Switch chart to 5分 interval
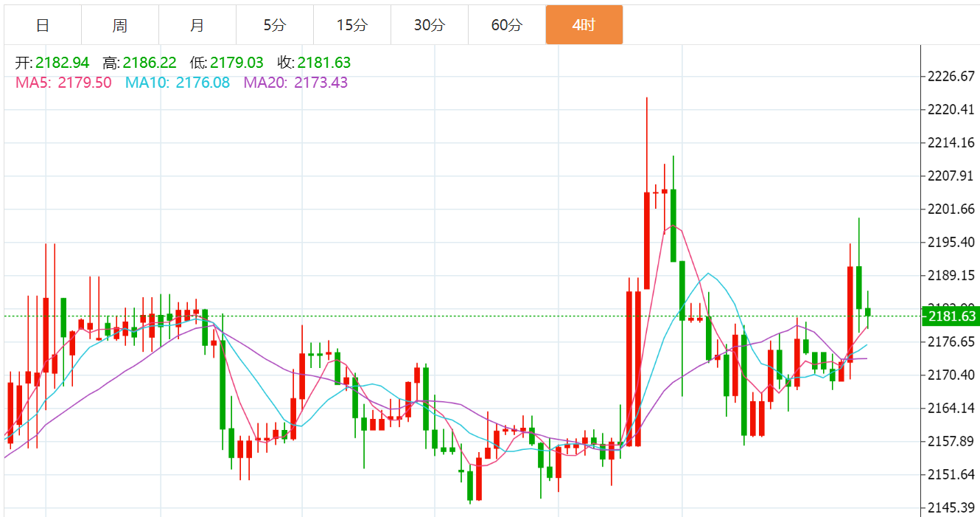 tap(275, 25)
